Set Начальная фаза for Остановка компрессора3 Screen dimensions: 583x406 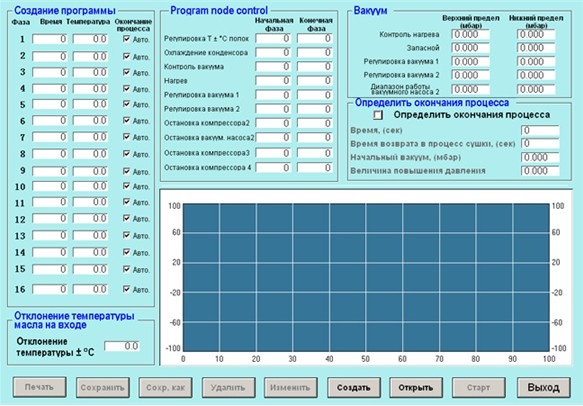(x=273, y=153)
